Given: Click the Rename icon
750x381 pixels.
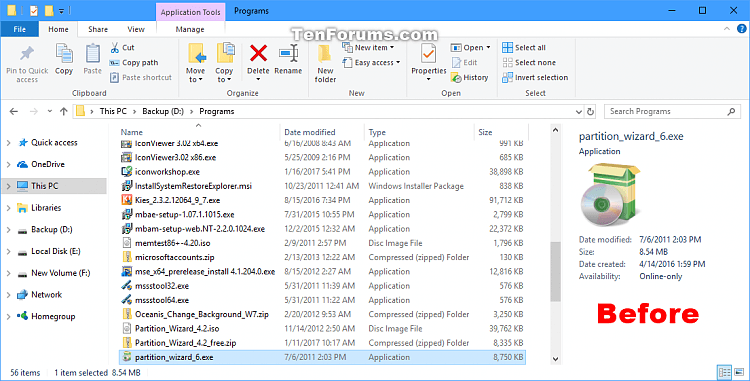Looking at the screenshot, I should point(288,53).
